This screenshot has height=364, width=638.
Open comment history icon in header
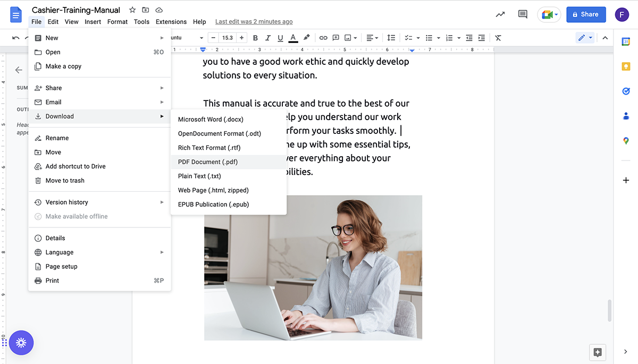tap(523, 14)
